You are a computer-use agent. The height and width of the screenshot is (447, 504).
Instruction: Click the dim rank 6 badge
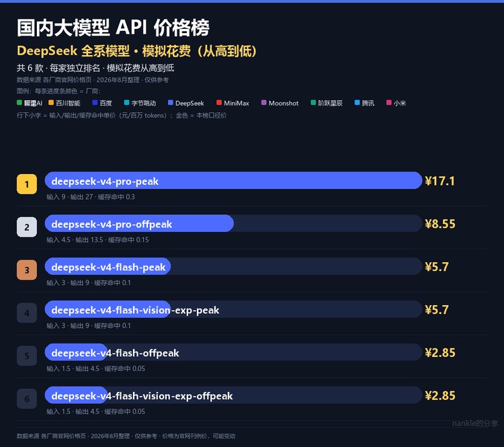(27, 399)
